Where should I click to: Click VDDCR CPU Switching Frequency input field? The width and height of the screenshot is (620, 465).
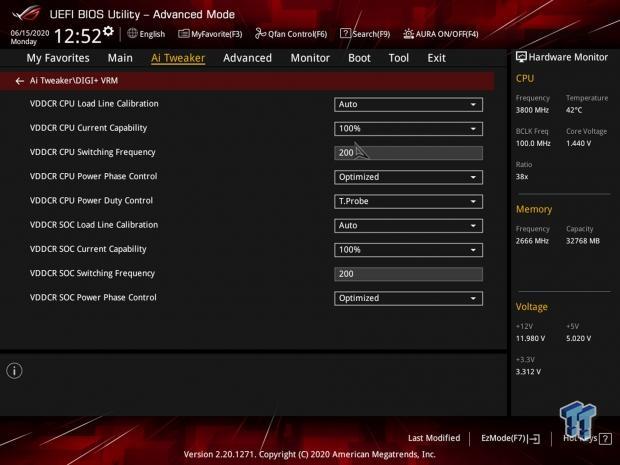tap(408, 153)
